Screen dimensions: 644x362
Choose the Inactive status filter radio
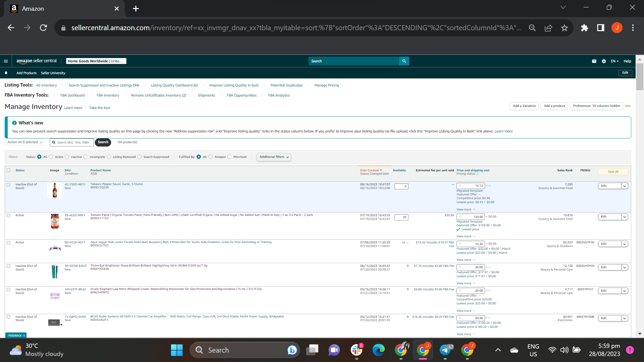[67, 157]
